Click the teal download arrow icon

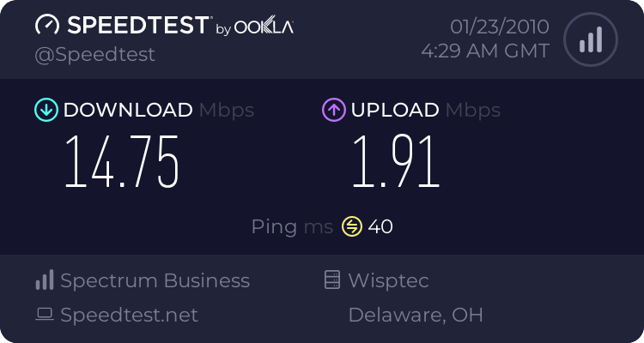(46, 110)
